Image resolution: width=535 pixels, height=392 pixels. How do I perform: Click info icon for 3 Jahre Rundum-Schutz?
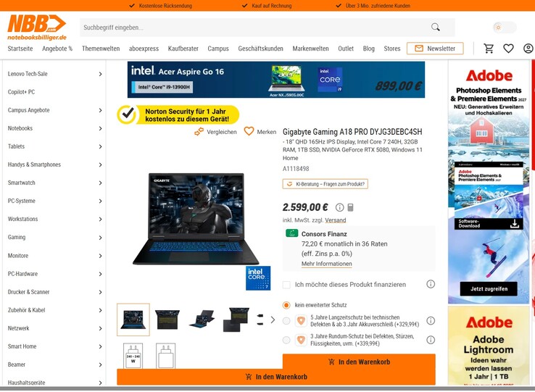tap(431, 340)
